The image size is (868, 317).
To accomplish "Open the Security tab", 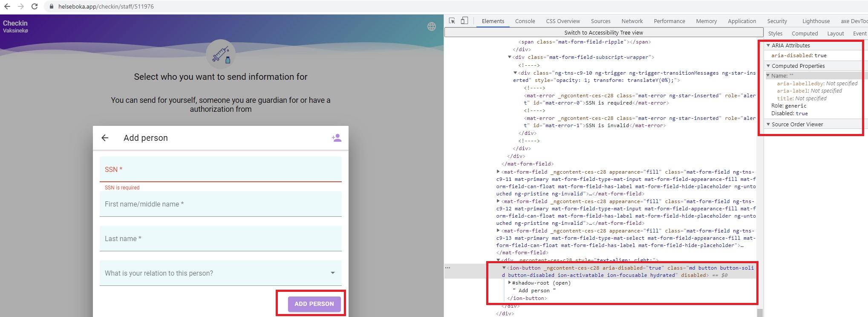I will 777,21.
